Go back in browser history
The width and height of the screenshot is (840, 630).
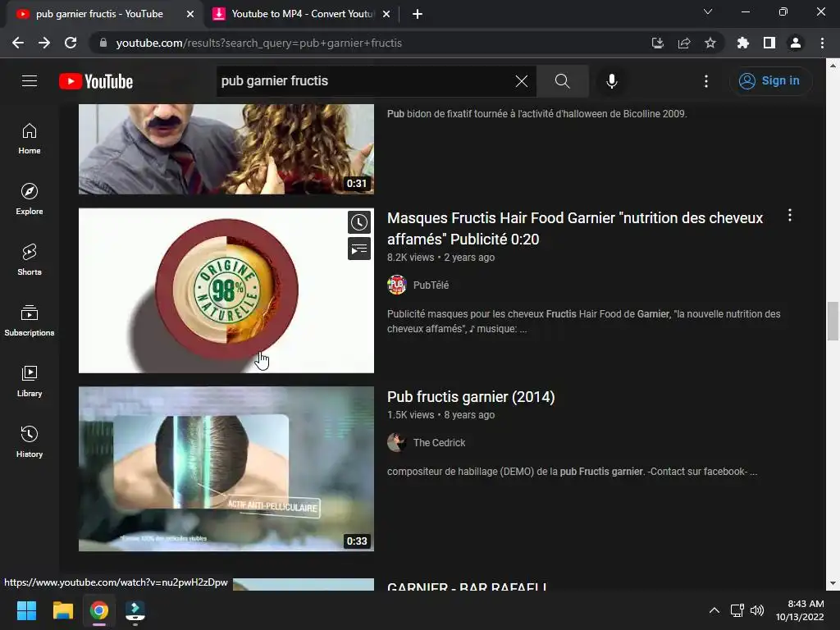(x=18, y=43)
